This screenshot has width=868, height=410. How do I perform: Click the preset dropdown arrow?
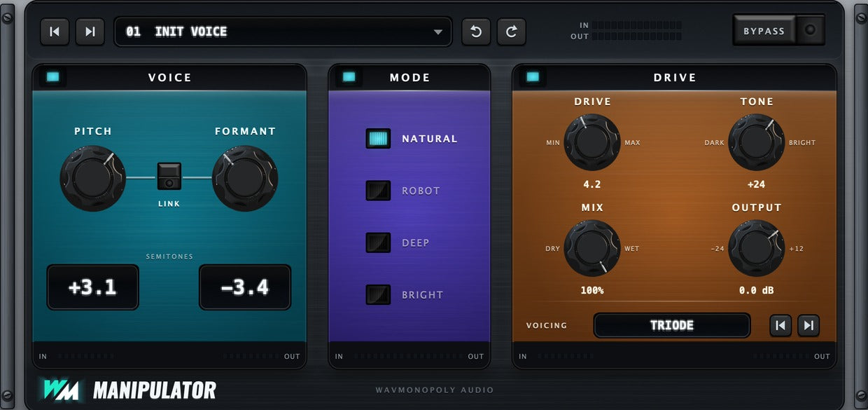pos(438,32)
